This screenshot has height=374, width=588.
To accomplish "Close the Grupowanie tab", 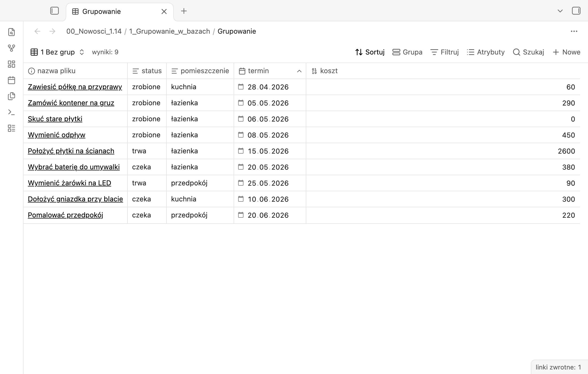I will (164, 11).
